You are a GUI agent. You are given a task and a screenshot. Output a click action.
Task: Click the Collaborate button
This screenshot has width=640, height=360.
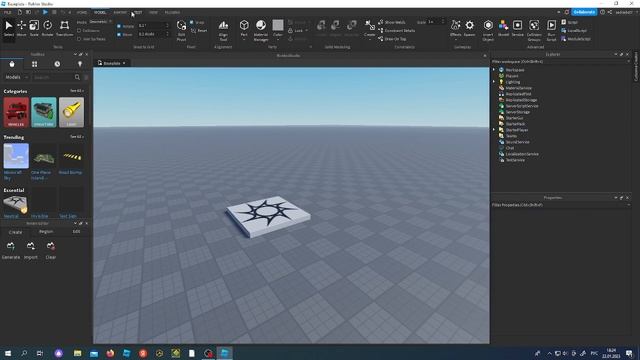pyautogui.click(x=584, y=12)
